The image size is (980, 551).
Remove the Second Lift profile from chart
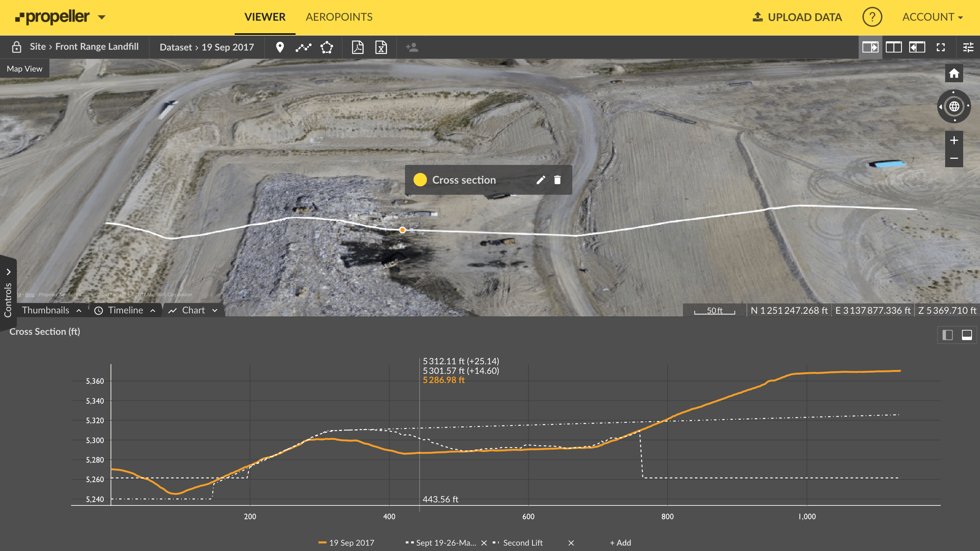[x=571, y=543]
